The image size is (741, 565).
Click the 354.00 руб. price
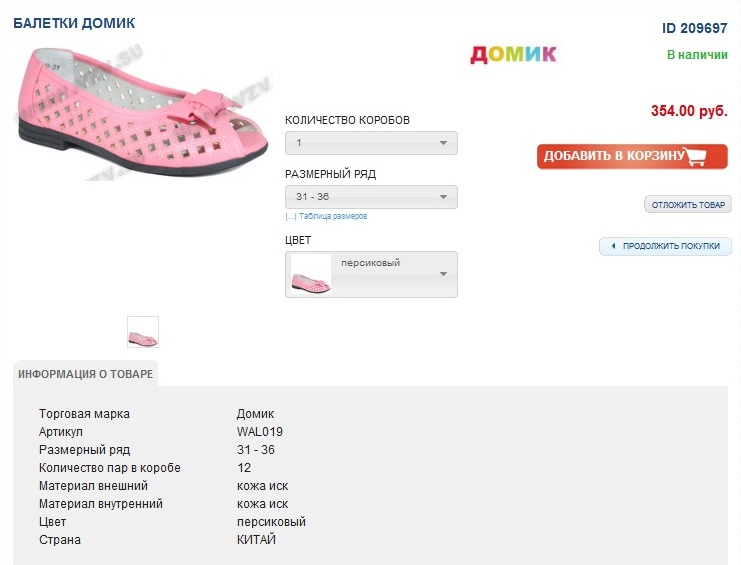pyautogui.click(x=689, y=111)
